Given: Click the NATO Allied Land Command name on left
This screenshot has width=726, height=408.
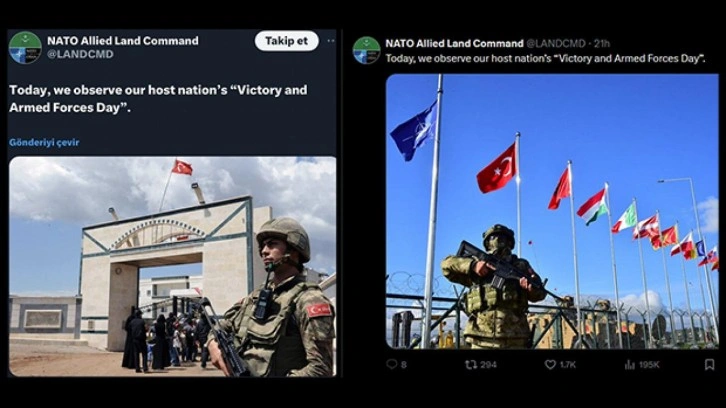Looking at the screenshot, I should (123, 41).
